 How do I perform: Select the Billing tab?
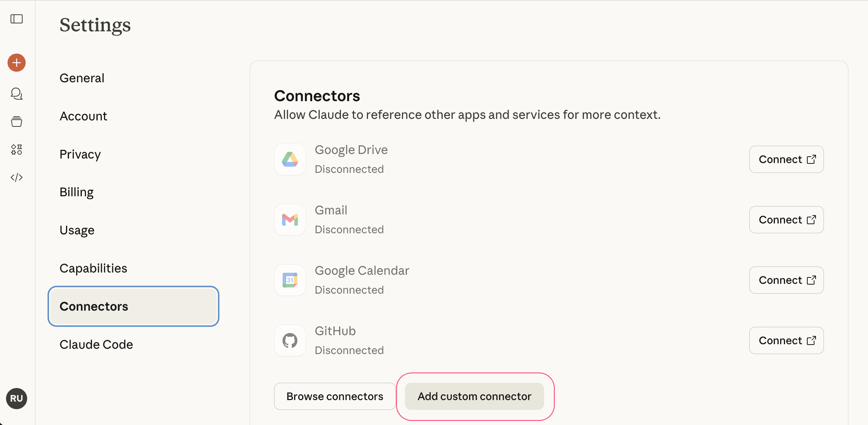pyautogui.click(x=76, y=192)
